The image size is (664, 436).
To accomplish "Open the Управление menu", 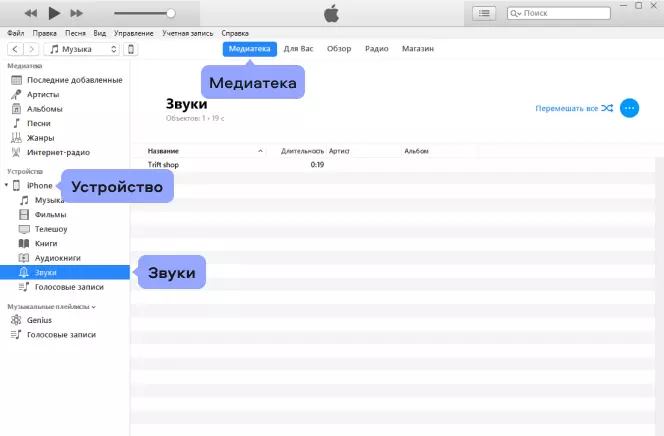I will click(133, 33).
